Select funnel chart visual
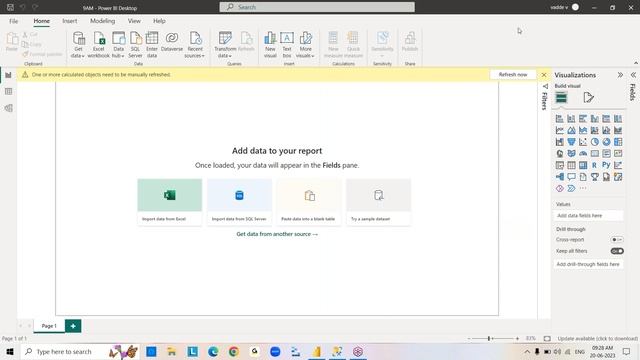This screenshot has width=640, height=360. [x=571, y=142]
